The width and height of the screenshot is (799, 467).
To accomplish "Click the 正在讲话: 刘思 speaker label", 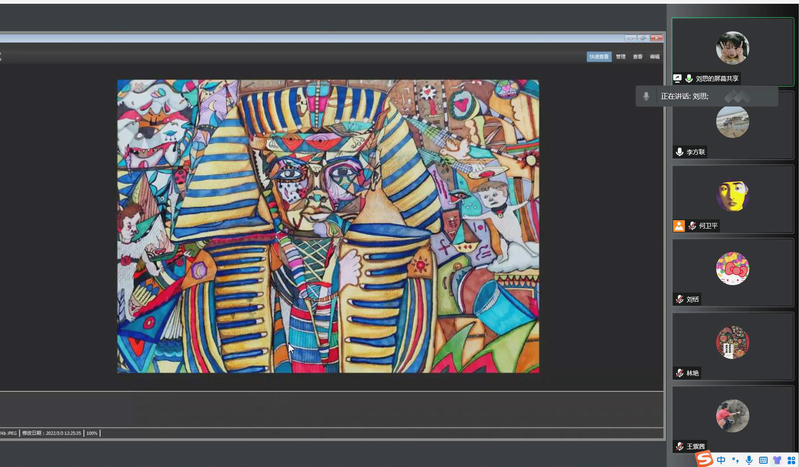I will click(x=684, y=96).
